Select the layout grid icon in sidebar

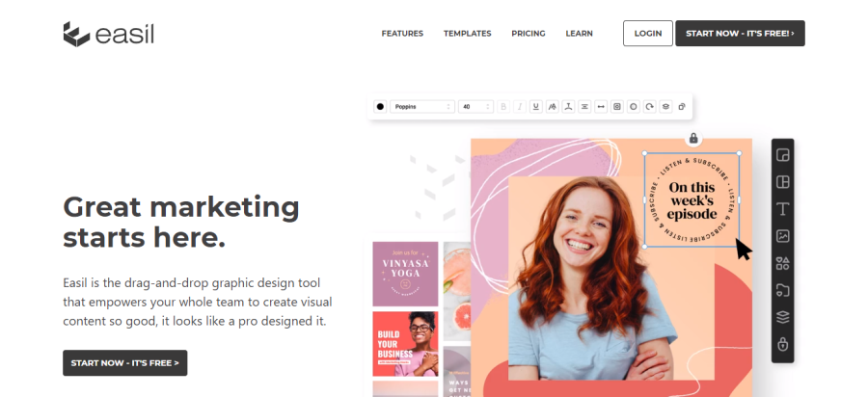pyautogui.click(x=783, y=182)
